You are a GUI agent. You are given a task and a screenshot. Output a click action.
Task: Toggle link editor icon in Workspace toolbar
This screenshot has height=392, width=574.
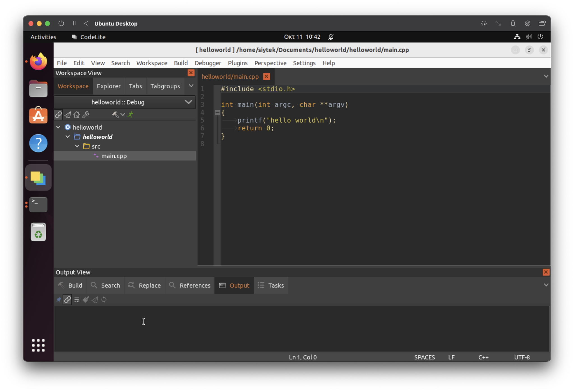59,115
